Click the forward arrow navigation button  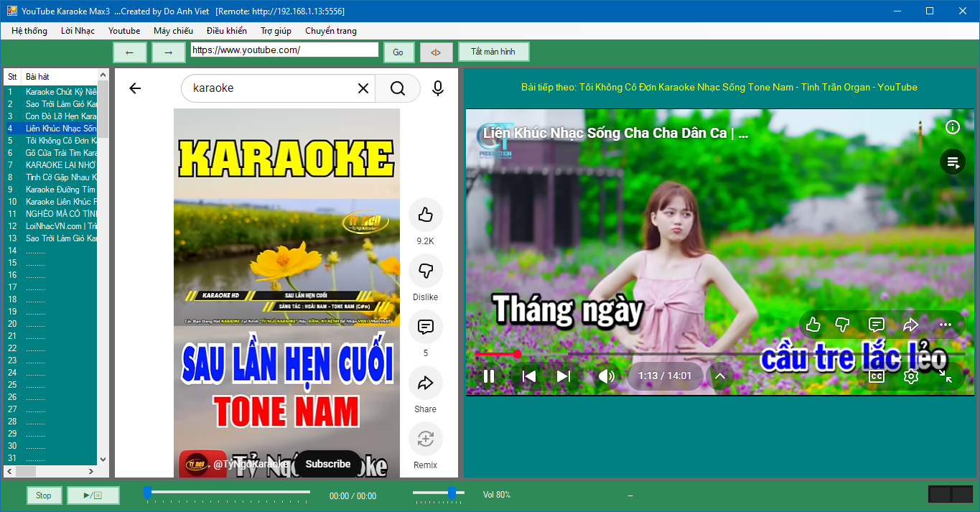point(168,52)
